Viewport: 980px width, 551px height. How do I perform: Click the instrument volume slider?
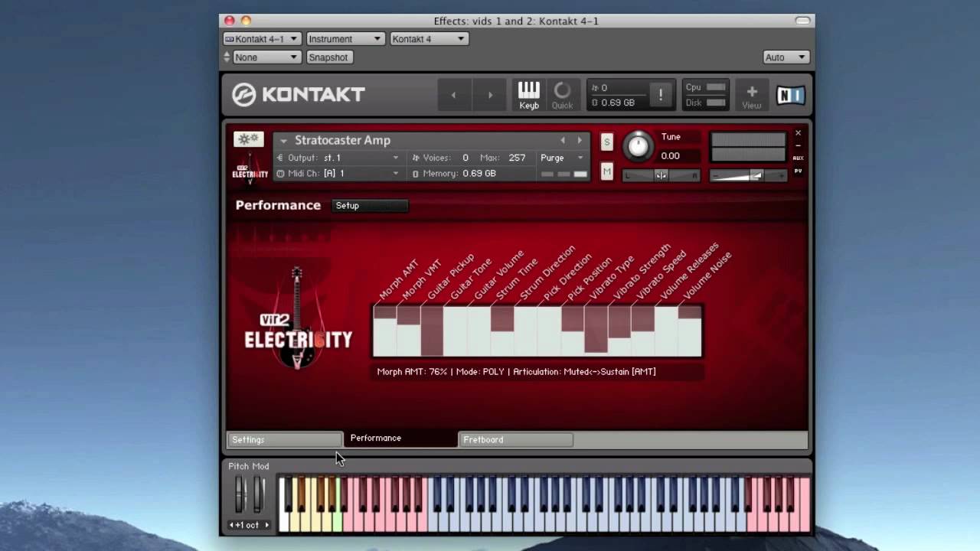coord(748,176)
